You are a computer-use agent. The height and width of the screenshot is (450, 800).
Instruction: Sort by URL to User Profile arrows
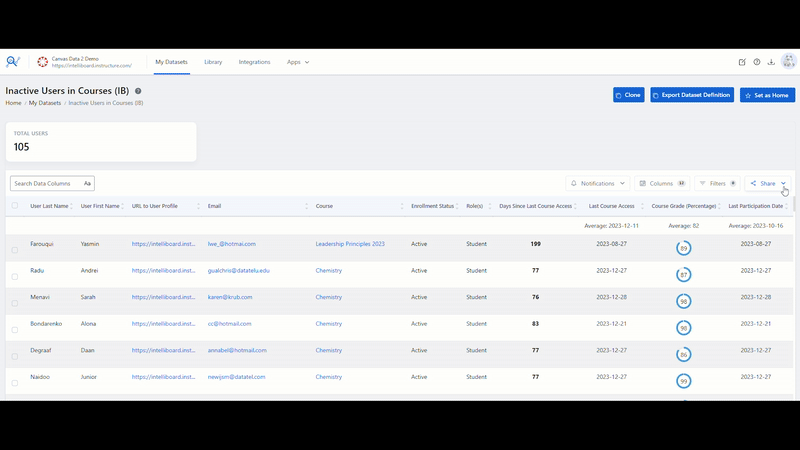[x=198, y=206]
